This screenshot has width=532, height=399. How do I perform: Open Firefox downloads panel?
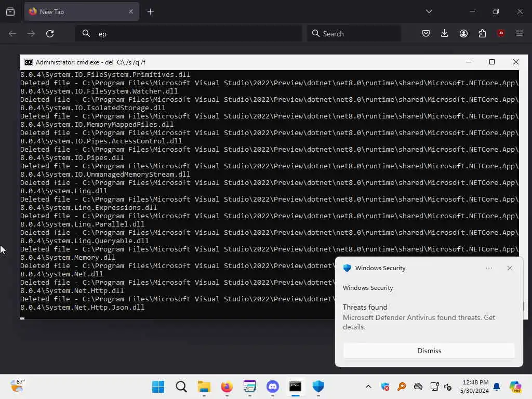point(445,33)
